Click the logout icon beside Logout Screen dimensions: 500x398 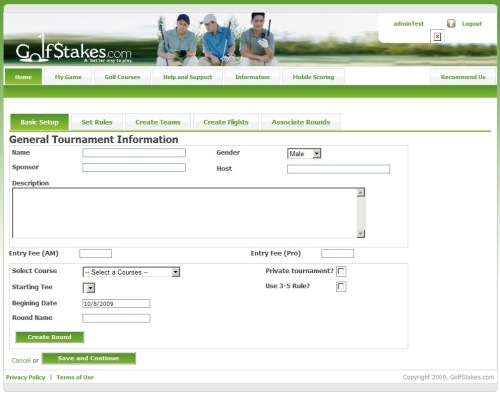(x=451, y=23)
